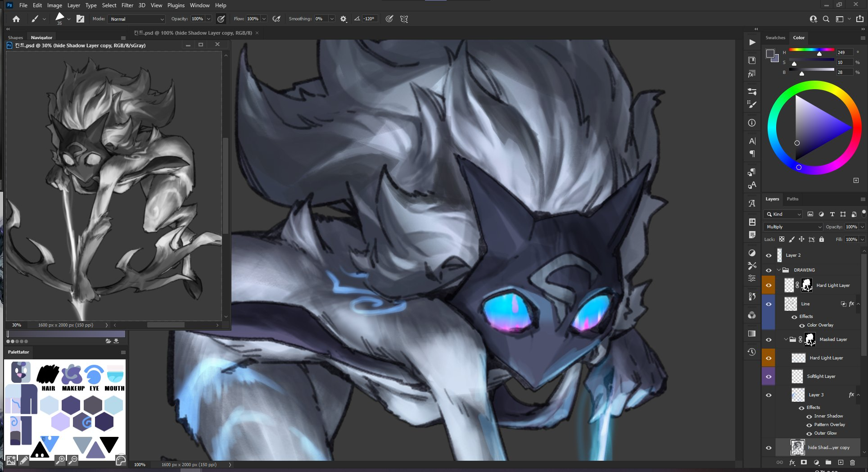Toggle Softlight Layer visibility eye
The height and width of the screenshot is (472, 868).
769,377
